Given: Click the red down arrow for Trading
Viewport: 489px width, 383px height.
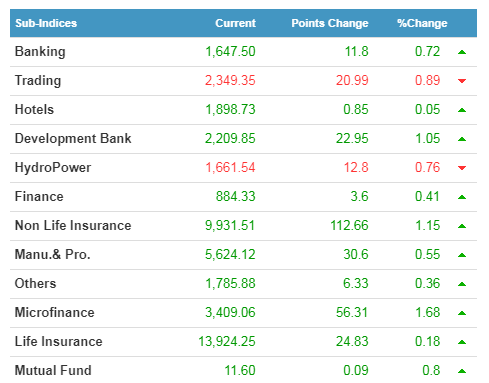Looking at the screenshot, I should (462, 81).
